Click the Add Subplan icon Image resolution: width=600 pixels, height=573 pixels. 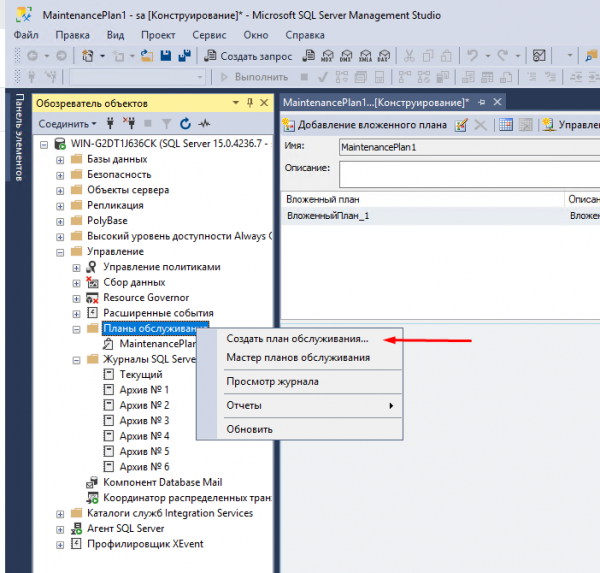pos(290,125)
